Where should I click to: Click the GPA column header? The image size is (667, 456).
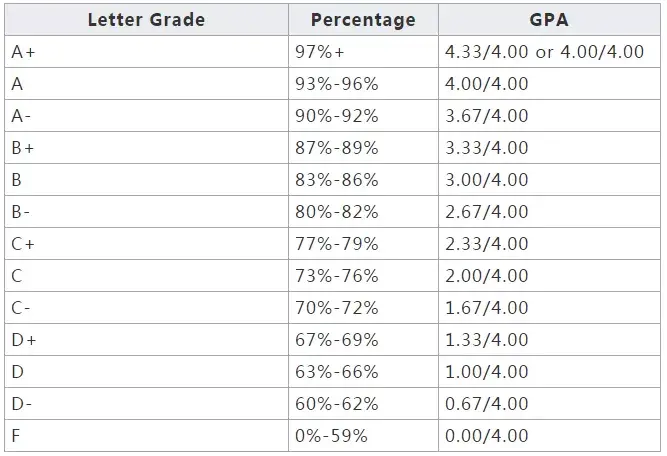coord(549,20)
